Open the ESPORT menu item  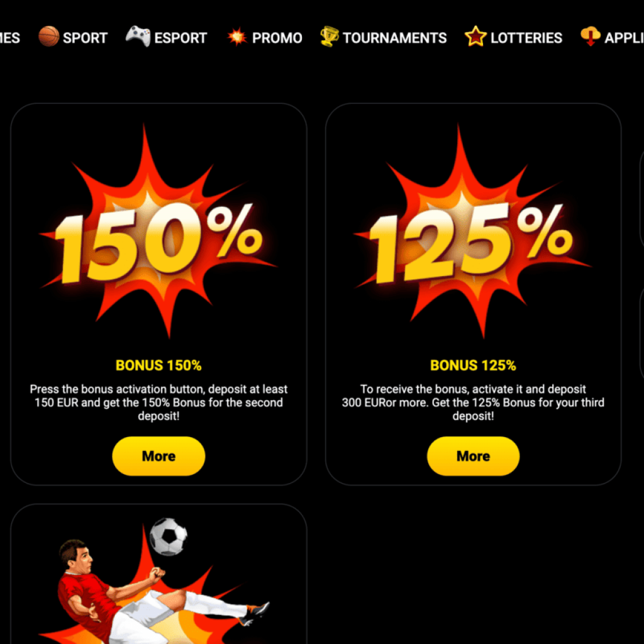pos(180,38)
